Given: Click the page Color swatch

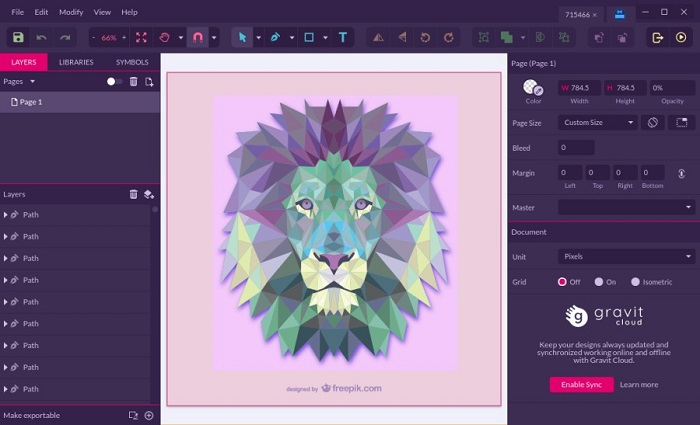Looking at the screenshot, I should pyautogui.click(x=533, y=89).
